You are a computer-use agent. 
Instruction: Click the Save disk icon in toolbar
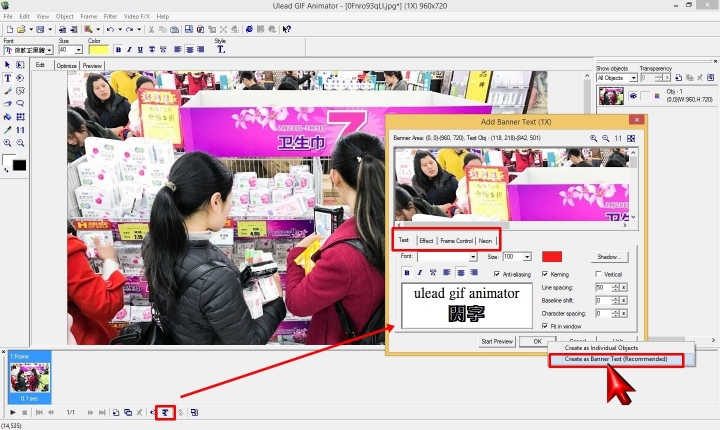click(x=40, y=29)
